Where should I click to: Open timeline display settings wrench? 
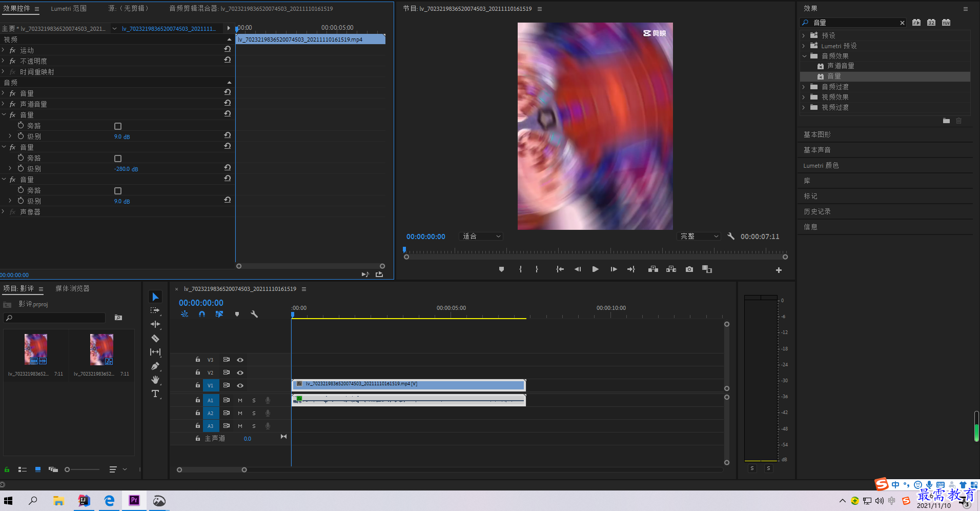click(x=254, y=314)
